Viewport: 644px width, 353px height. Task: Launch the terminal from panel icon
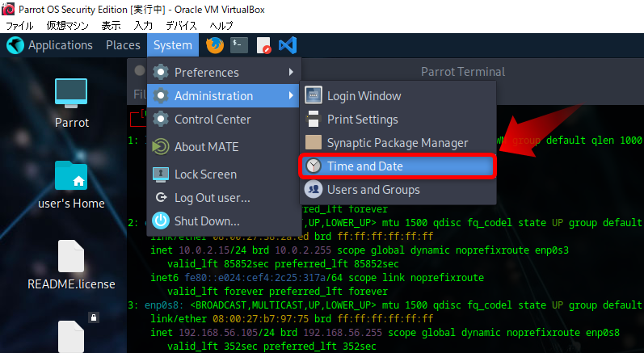pos(239,45)
